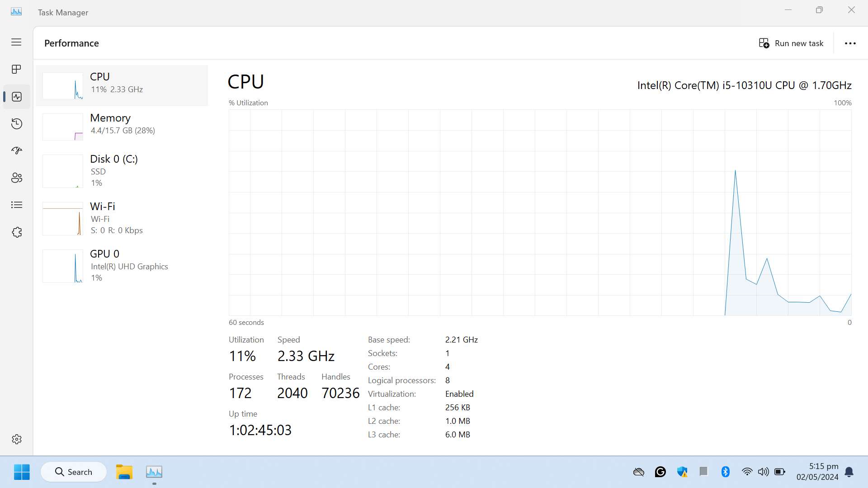Viewport: 868px width, 488px height.
Task: Click the Bluetooth tray icon
Action: 726,472
